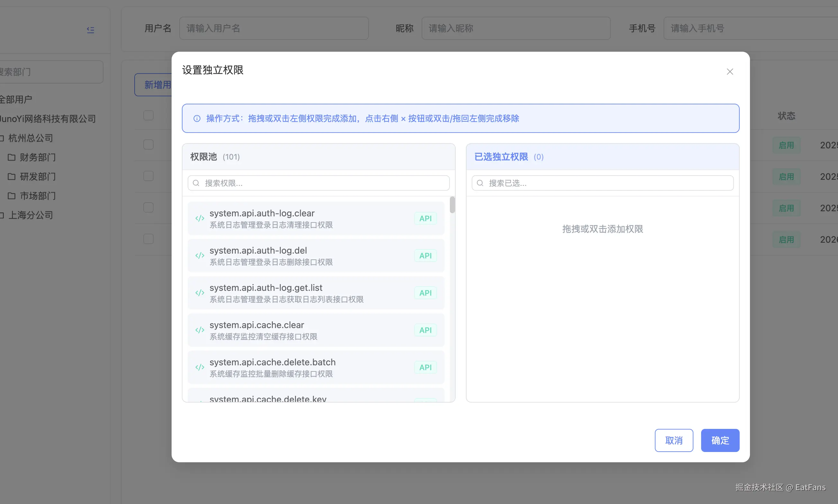Click the magnifier icon in 搜索已选 search box
This screenshot has width=838, height=504.
click(x=480, y=183)
